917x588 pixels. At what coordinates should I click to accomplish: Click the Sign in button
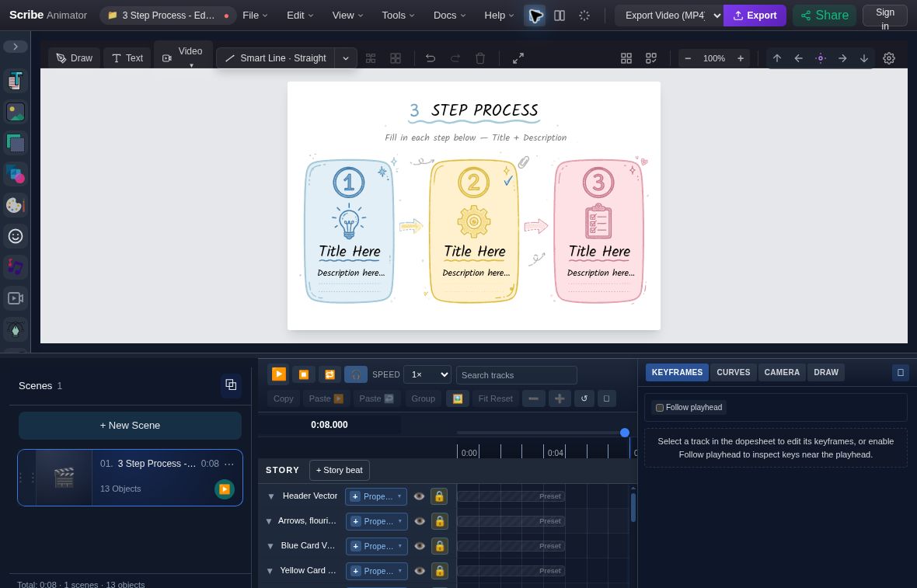[885, 16]
